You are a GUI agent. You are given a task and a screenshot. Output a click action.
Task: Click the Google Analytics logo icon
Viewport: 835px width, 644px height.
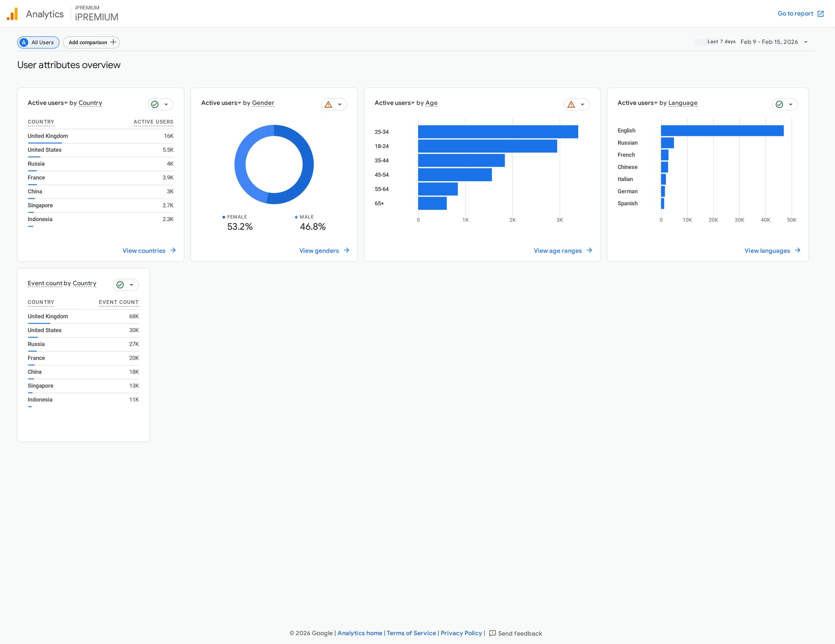tap(13, 14)
